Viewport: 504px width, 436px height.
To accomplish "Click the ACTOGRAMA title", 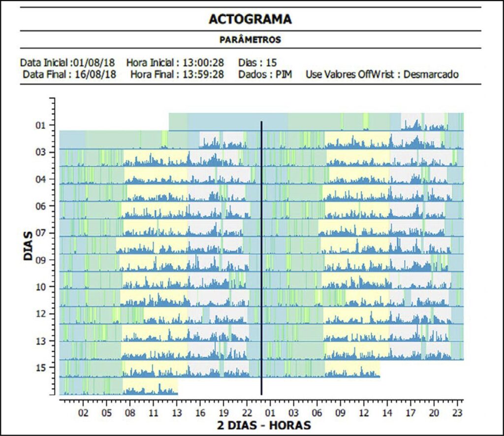I will click(x=250, y=19).
